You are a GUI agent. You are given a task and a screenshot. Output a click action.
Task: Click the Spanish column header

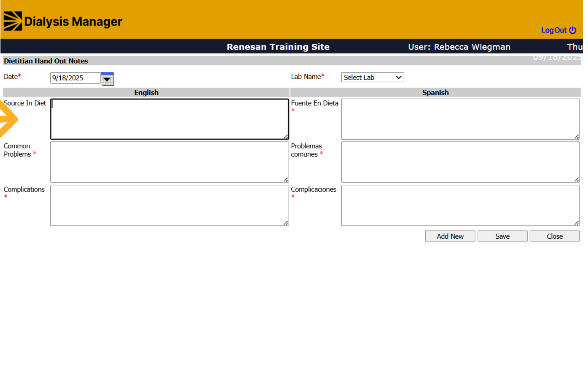click(436, 92)
